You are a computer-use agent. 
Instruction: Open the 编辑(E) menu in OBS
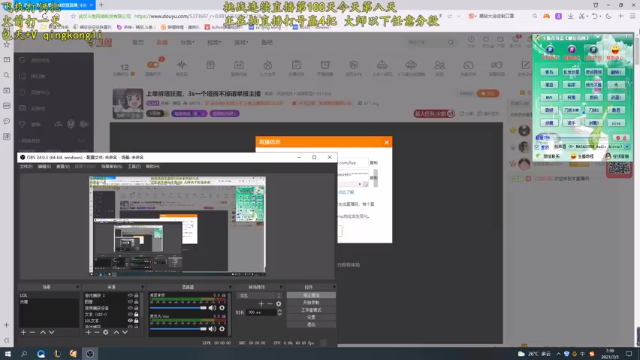(x=44, y=167)
